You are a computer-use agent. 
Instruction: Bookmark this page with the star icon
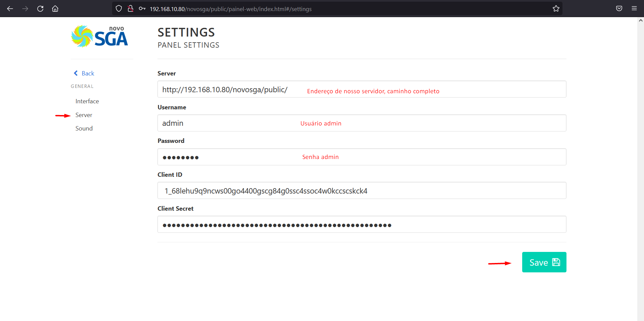(x=556, y=9)
